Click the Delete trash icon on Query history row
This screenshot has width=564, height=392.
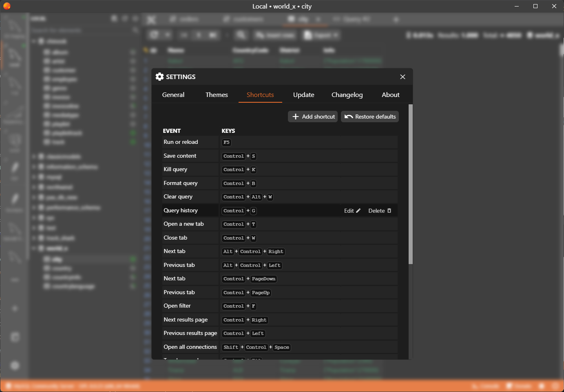tap(389, 211)
